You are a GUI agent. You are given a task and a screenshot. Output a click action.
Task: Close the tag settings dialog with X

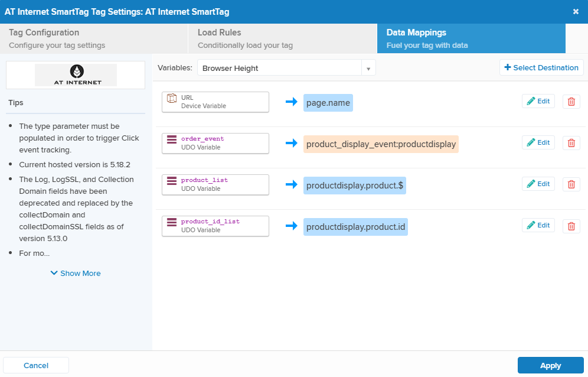click(x=576, y=11)
